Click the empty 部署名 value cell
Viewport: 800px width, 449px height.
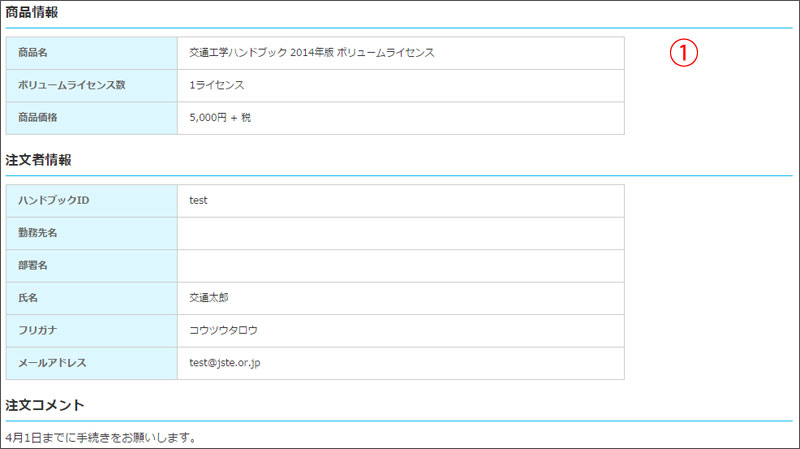tap(400, 265)
